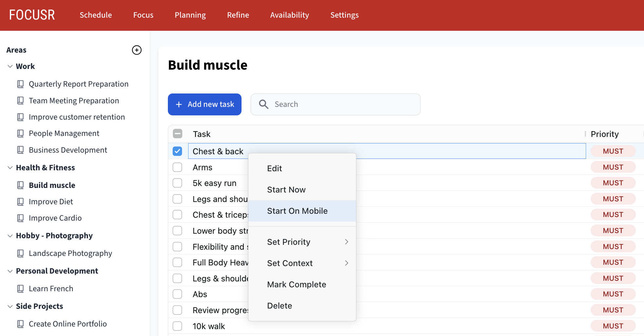Click the project book icon beside Build muscle
Screen dimensions: 644x336
click(x=21, y=185)
